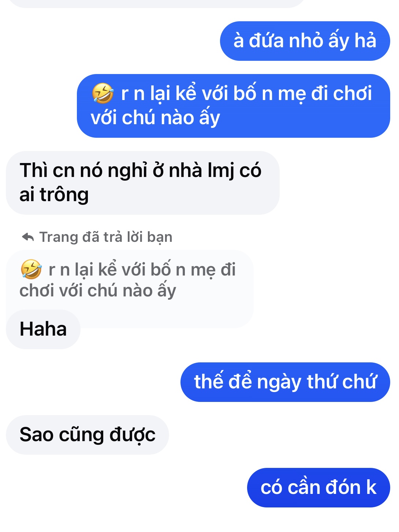Tap the word 'hả' in the top blue bubble
This screenshot has width=399, height=532.
[x=365, y=41]
